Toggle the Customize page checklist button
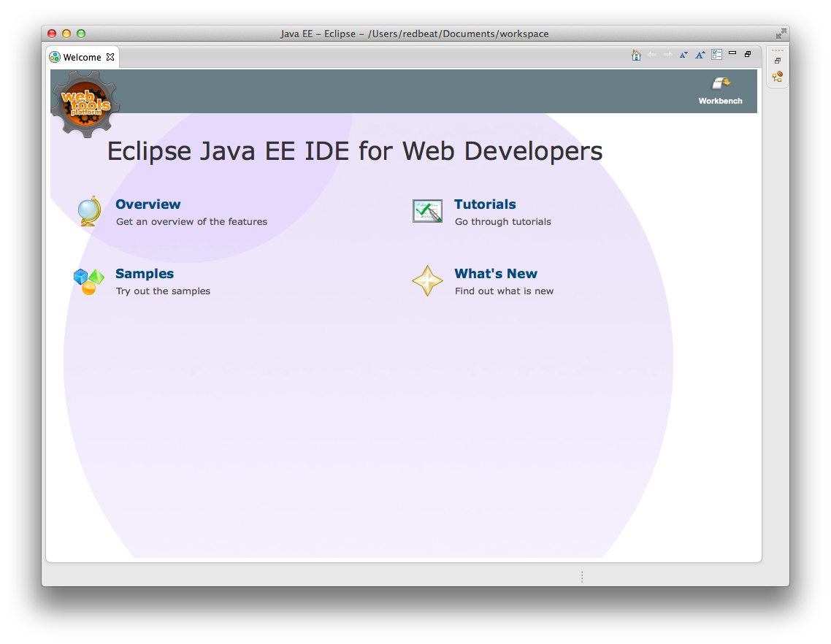 (x=717, y=55)
